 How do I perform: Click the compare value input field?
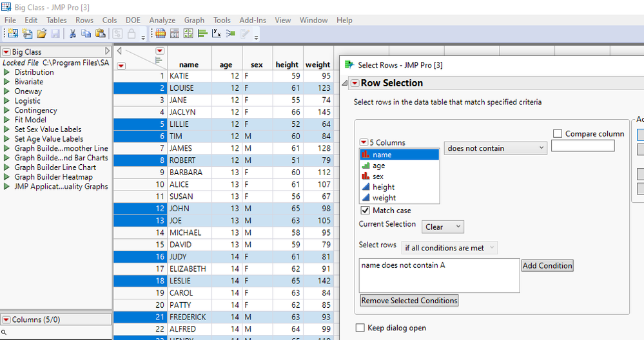click(583, 146)
